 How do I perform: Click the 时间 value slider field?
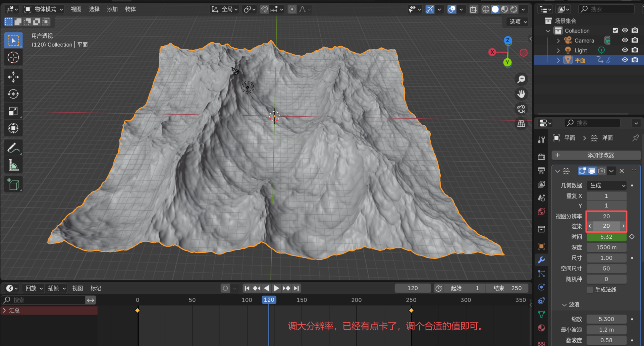[606, 237]
